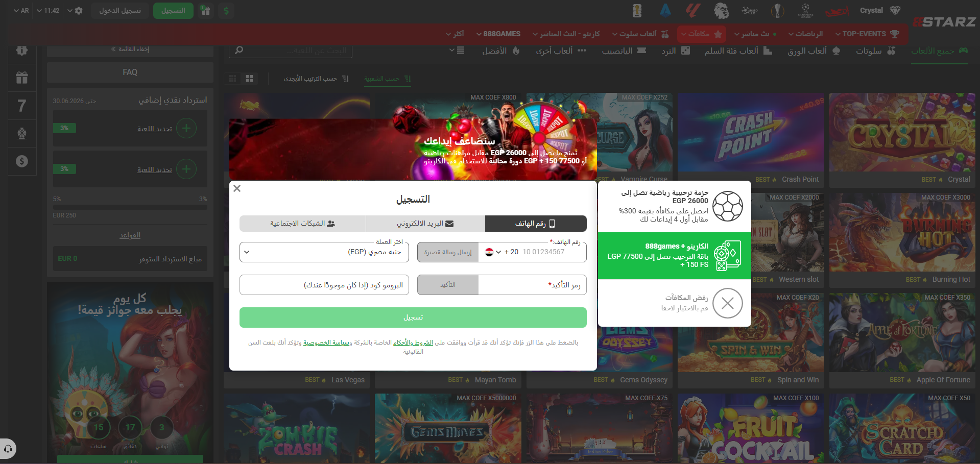
Task: Select the النرد dice category tab
Action: tap(676, 51)
